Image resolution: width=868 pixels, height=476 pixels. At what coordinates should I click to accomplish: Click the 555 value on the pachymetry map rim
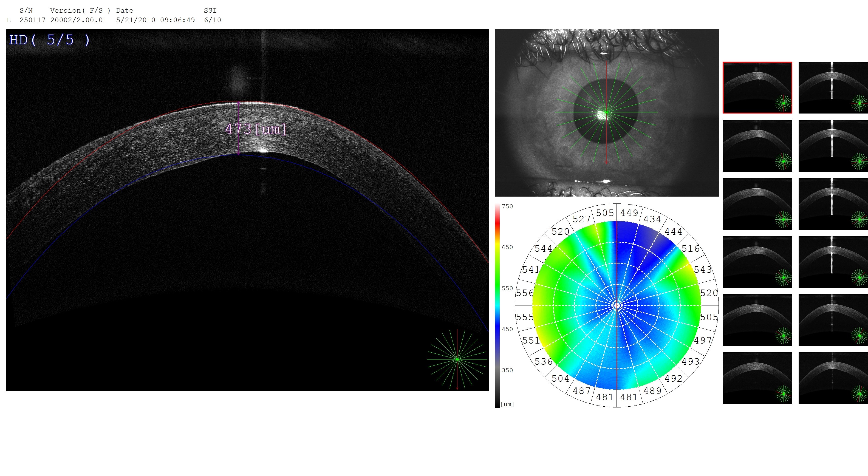click(x=525, y=317)
